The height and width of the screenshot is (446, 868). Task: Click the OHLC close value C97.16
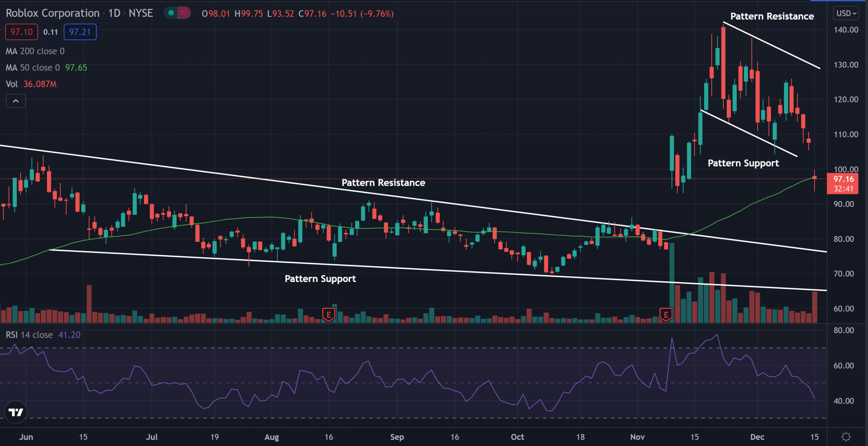point(312,14)
